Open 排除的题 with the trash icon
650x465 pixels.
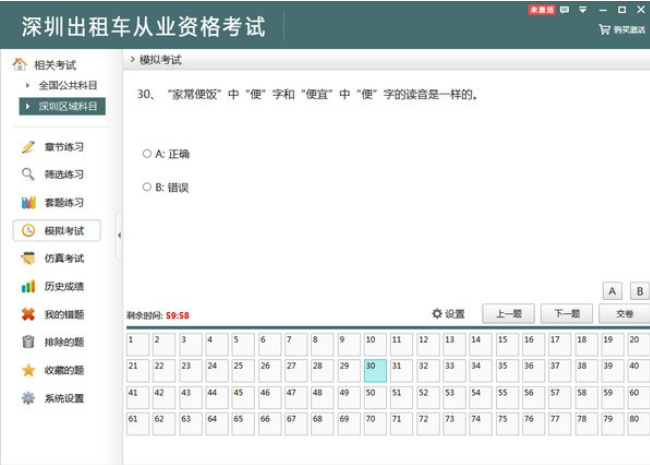(62, 342)
